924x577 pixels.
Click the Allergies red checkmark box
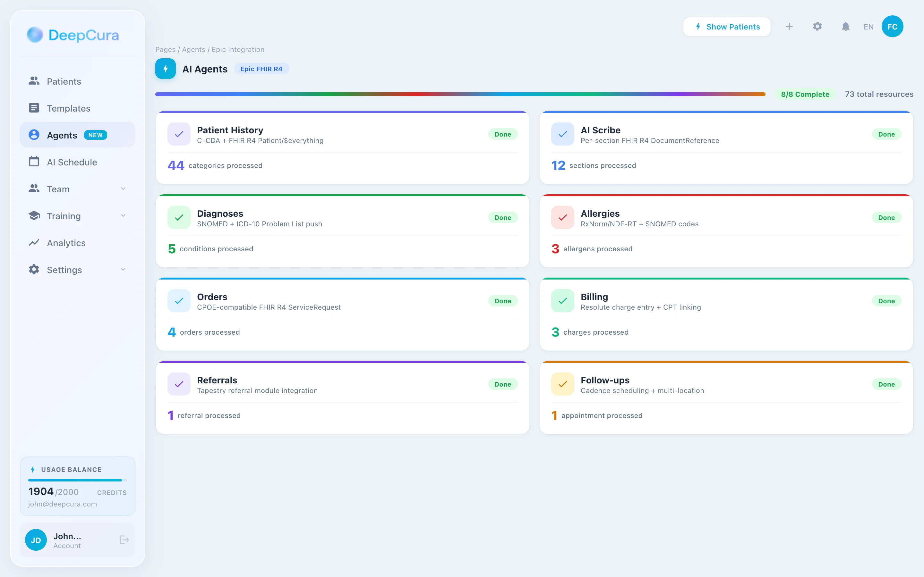562,218
